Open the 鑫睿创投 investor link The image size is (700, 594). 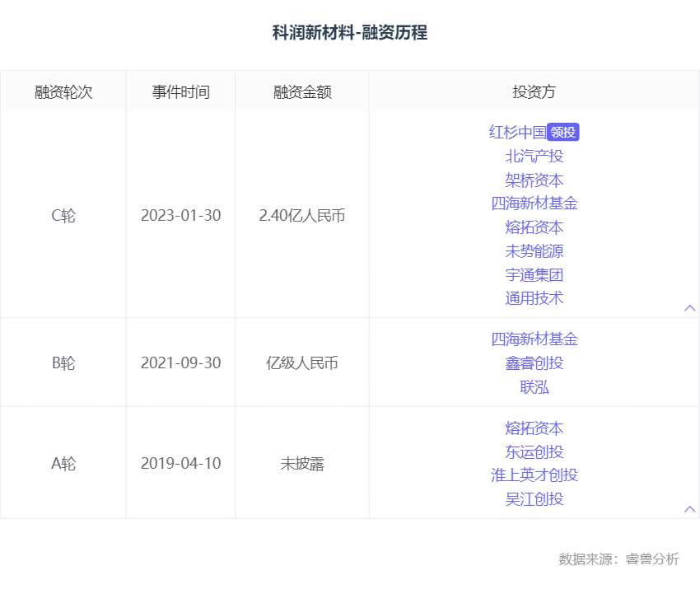(534, 363)
